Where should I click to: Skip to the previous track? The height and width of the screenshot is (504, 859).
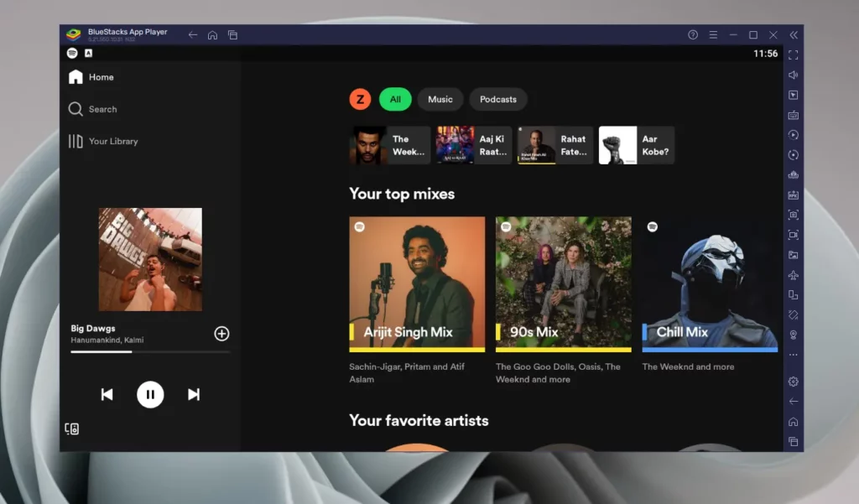click(x=107, y=394)
